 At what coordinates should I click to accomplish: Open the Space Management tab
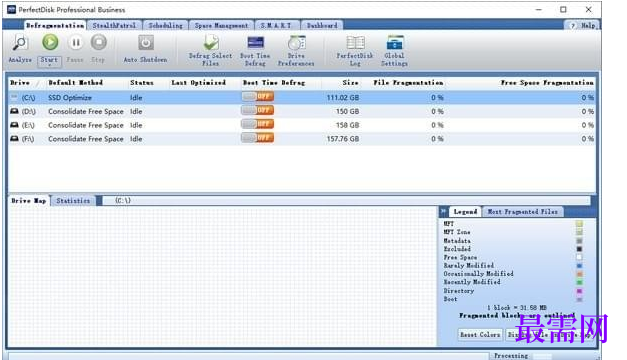point(222,25)
